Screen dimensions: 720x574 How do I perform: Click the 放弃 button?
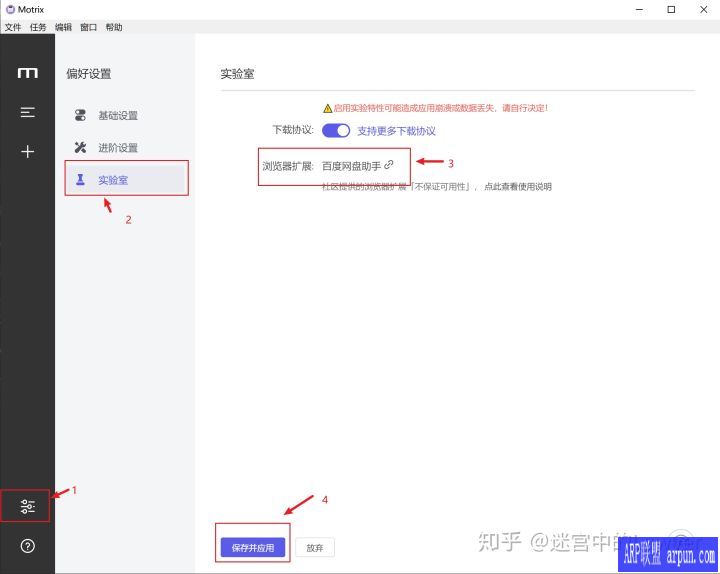click(x=315, y=548)
